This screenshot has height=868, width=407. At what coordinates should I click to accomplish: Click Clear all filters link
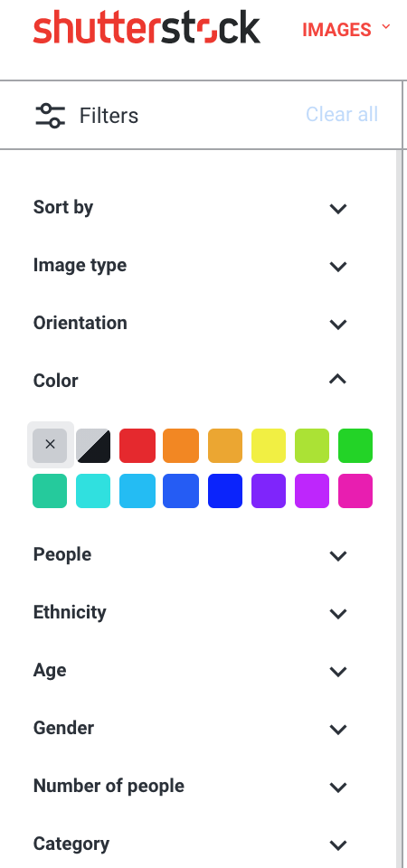(342, 115)
